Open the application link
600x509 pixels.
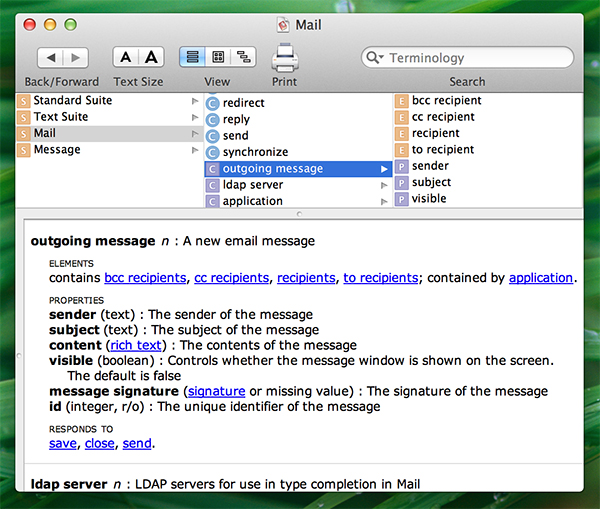pyautogui.click(x=541, y=278)
